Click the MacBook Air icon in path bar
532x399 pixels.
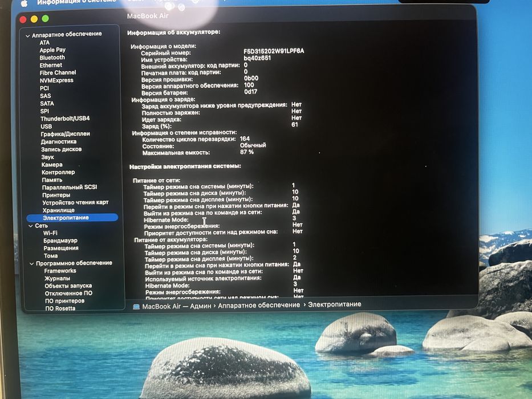[x=136, y=307]
